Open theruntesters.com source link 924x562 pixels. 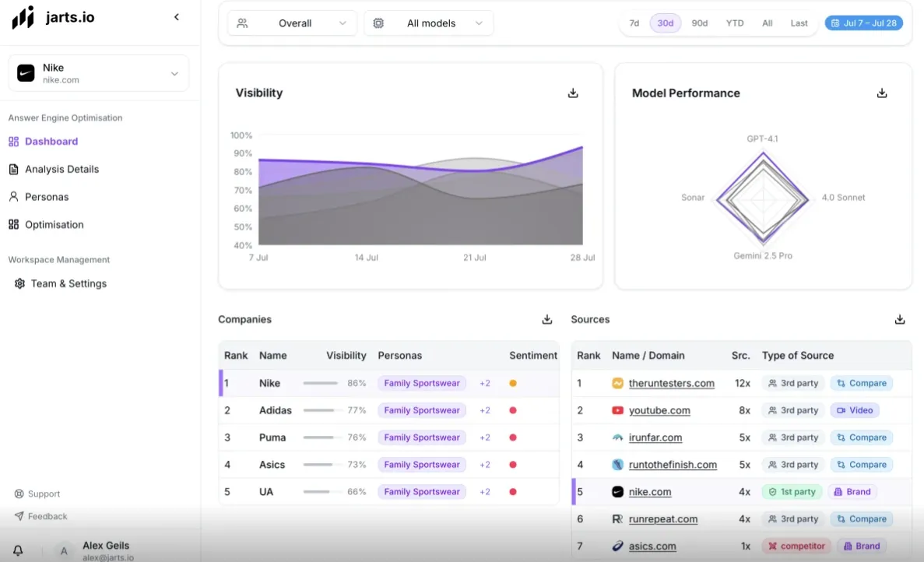click(671, 383)
